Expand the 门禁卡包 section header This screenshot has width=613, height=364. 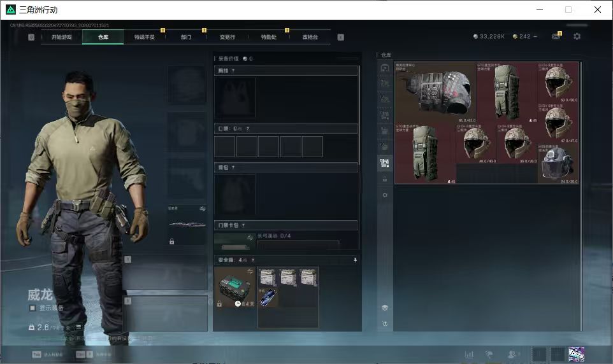pos(285,225)
